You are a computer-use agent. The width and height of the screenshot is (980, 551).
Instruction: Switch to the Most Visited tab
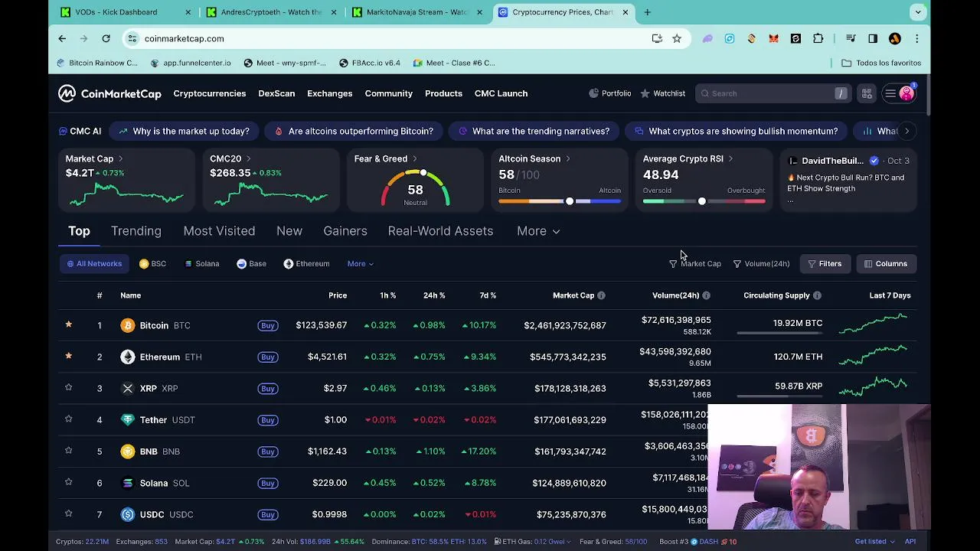219,231
